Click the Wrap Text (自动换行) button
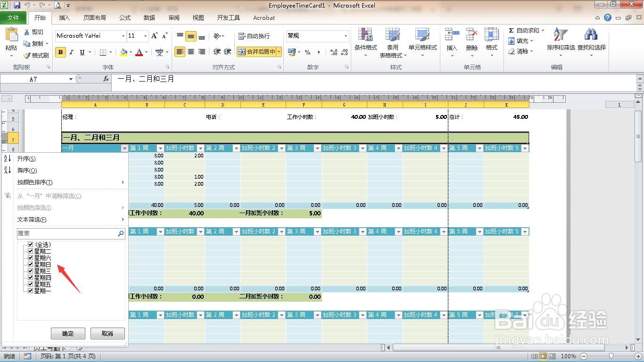 click(x=254, y=36)
